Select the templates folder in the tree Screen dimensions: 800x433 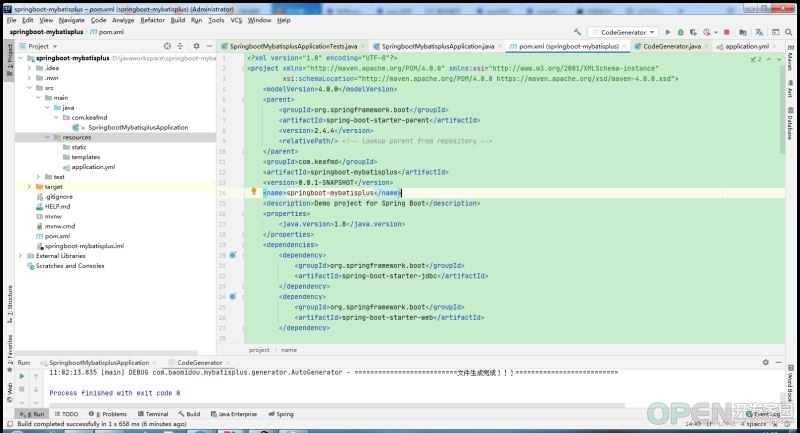pyautogui.click(x=85, y=157)
